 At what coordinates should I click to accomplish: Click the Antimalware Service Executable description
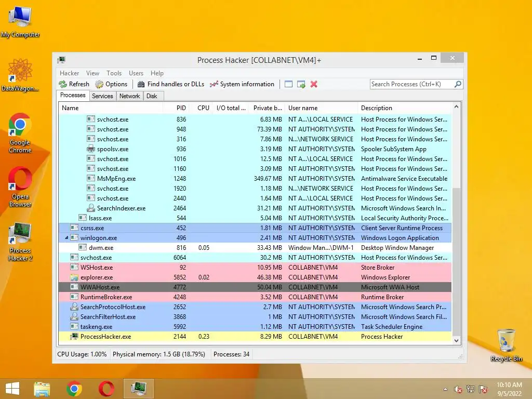[x=404, y=179]
